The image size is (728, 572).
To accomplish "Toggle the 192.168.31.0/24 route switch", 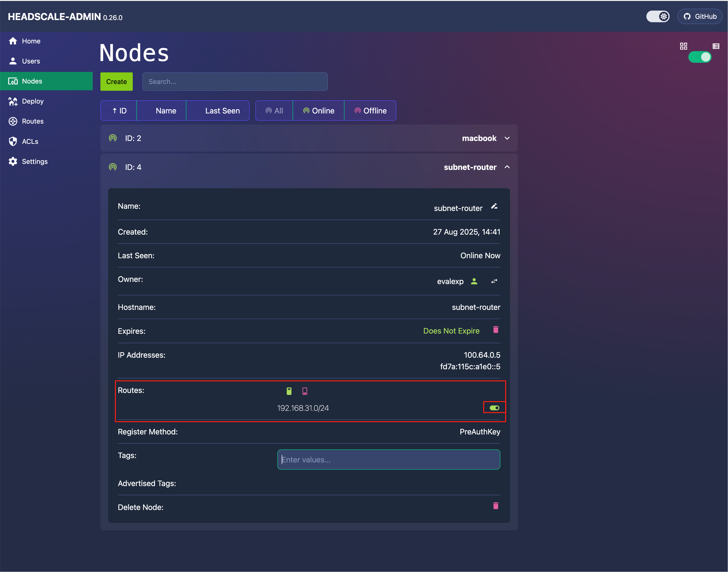I will [x=494, y=408].
